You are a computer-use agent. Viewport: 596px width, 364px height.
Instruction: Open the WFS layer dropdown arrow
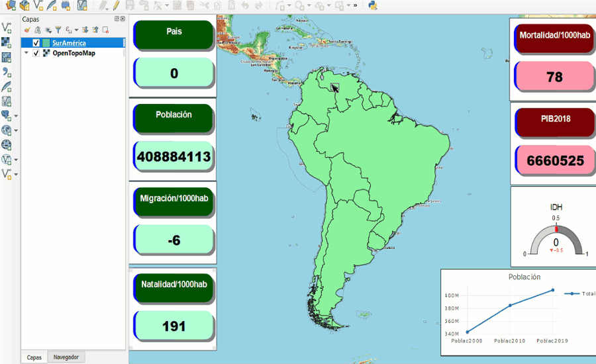(16, 159)
